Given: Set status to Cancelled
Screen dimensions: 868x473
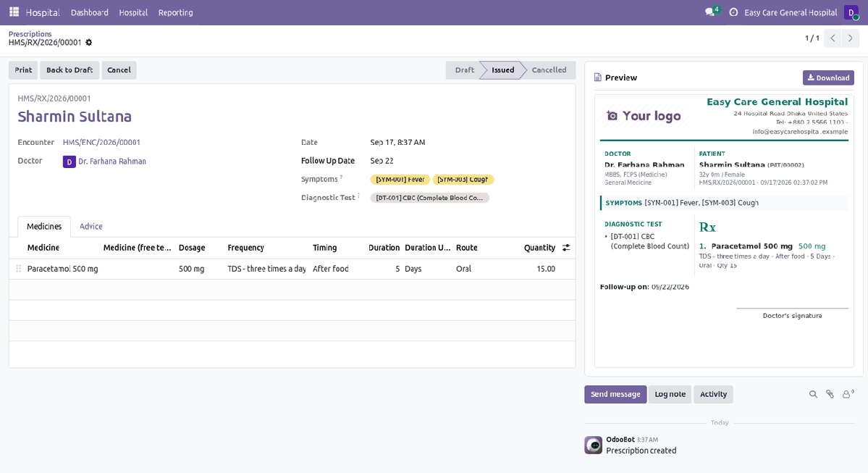Looking at the screenshot, I should click(x=549, y=70).
